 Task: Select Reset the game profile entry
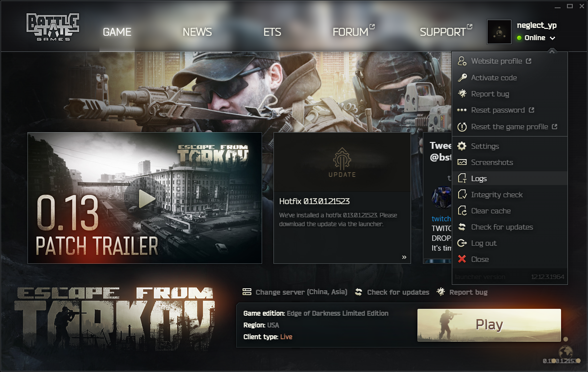tap(510, 127)
